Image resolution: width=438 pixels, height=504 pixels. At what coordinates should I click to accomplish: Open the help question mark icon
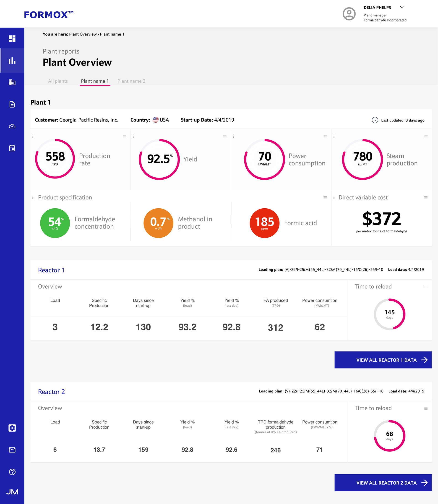(12, 472)
